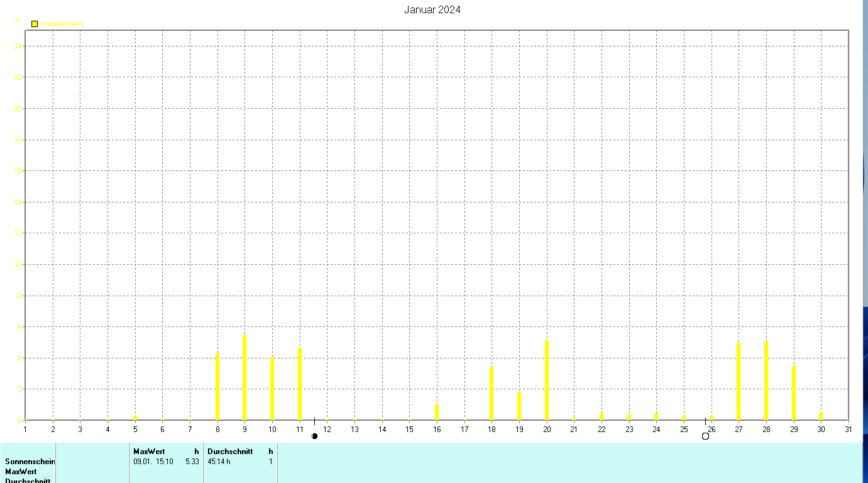The width and height of the screenshot is (868, 483).
Task: Select the sunshine bar for day 20
Action: (x=547, y=380)
